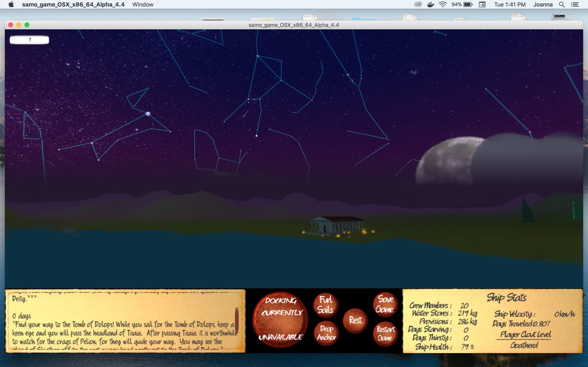Open the samo_game application menu
The height and width of the screenshot is (367, 588).
[73, 5]
